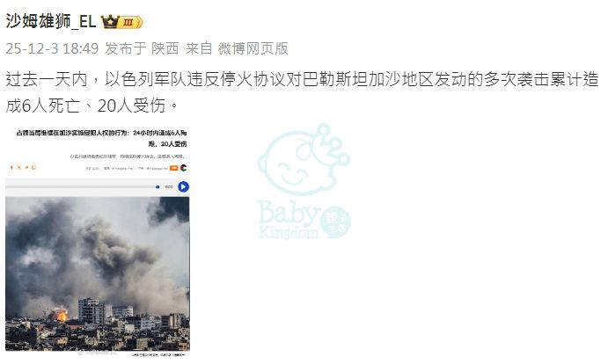Click the level III membership badge

coord(131,23)
